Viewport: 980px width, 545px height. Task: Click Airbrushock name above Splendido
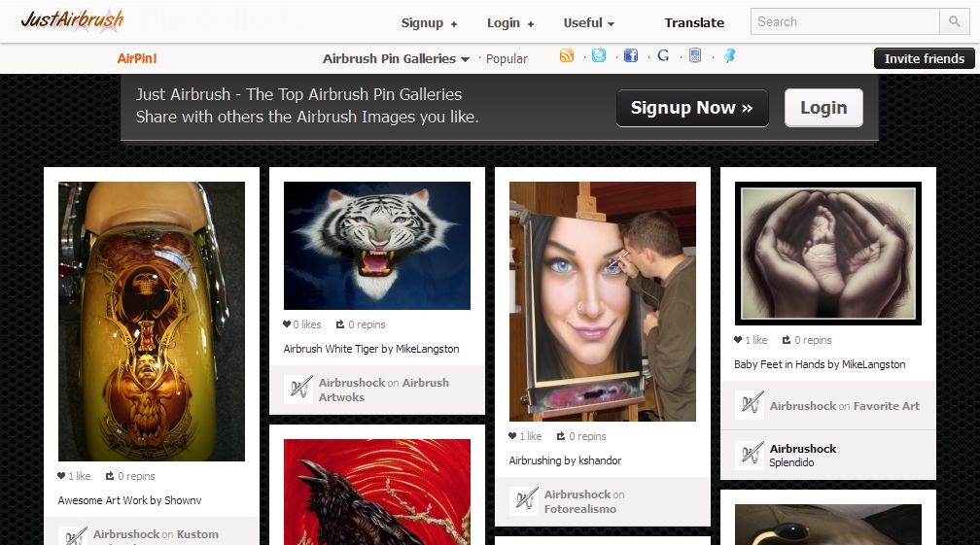coord(802,449)
